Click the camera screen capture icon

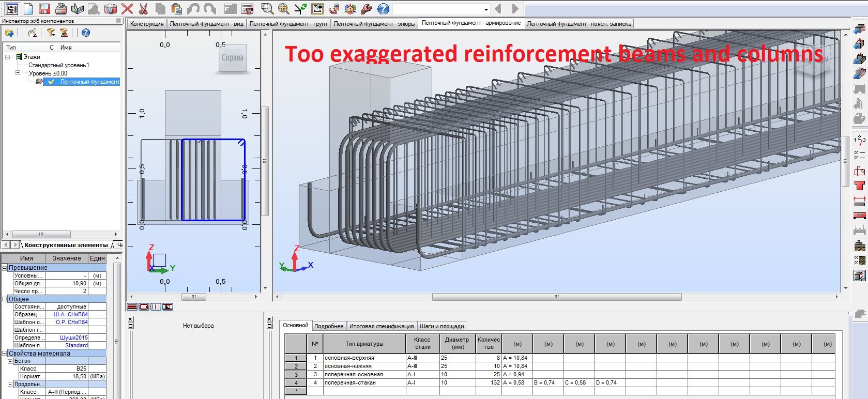pos(111,9)
